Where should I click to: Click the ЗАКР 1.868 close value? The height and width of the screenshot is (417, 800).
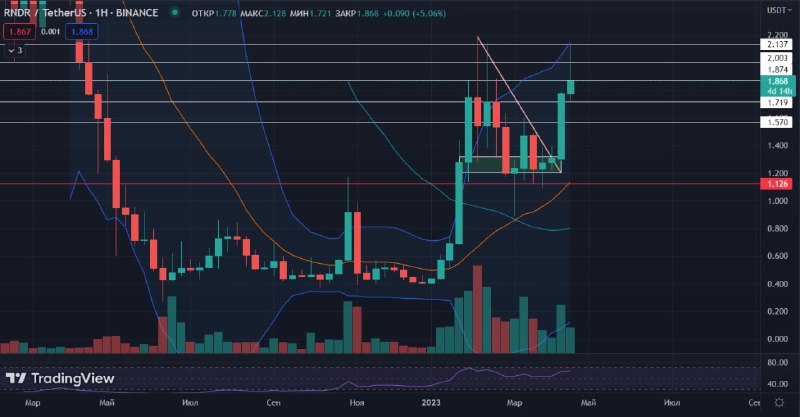[357, 13]
